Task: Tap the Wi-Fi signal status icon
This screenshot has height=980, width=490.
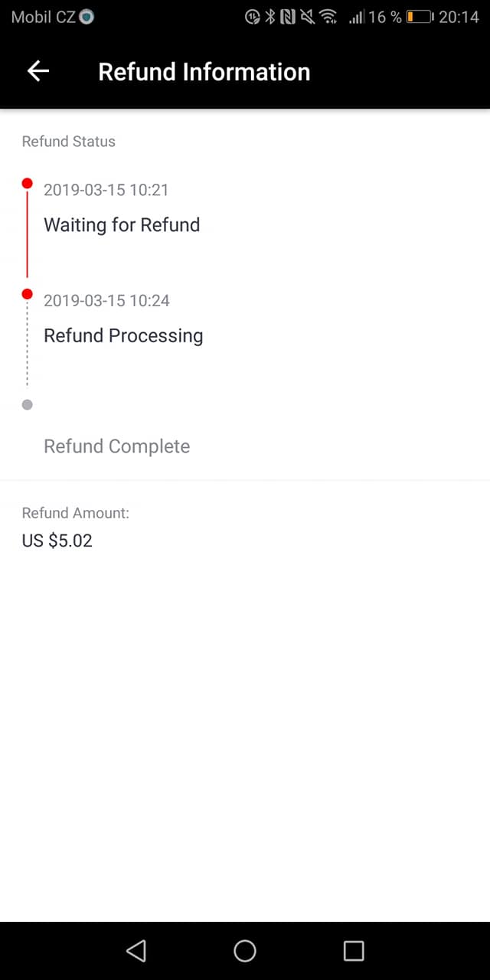Action: click(x=328, y=17)
